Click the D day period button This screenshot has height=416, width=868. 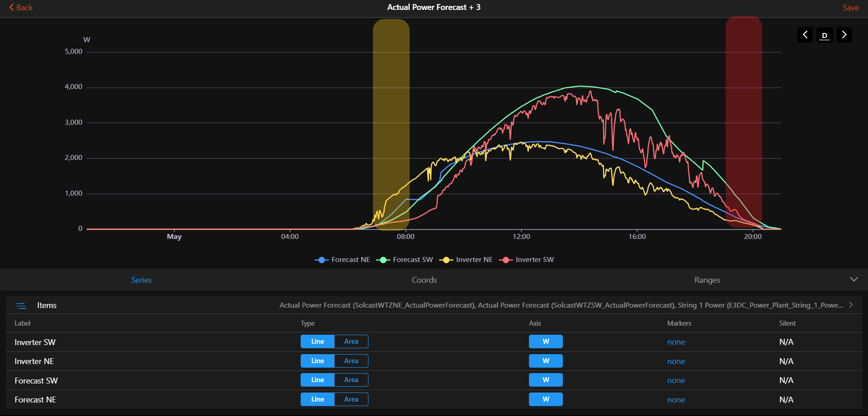tap(825, 35)
